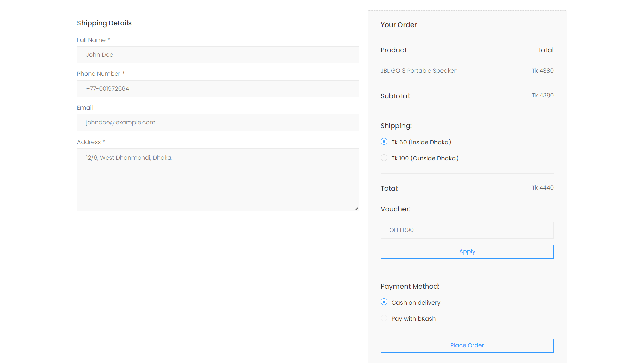This screenshot has height=363, width=644.
Task: Click the JBL GO 3 Portable Speaker item
Action: point(418,71)
